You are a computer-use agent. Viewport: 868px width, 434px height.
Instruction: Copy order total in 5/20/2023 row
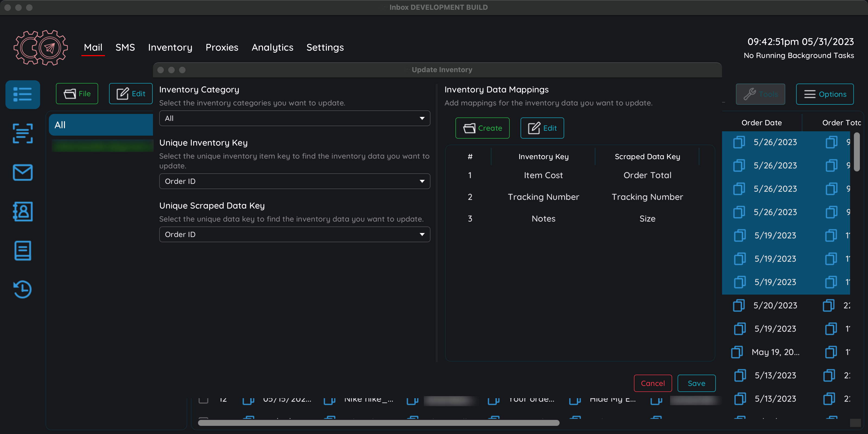pyautogui.click(x=829, y=305)
